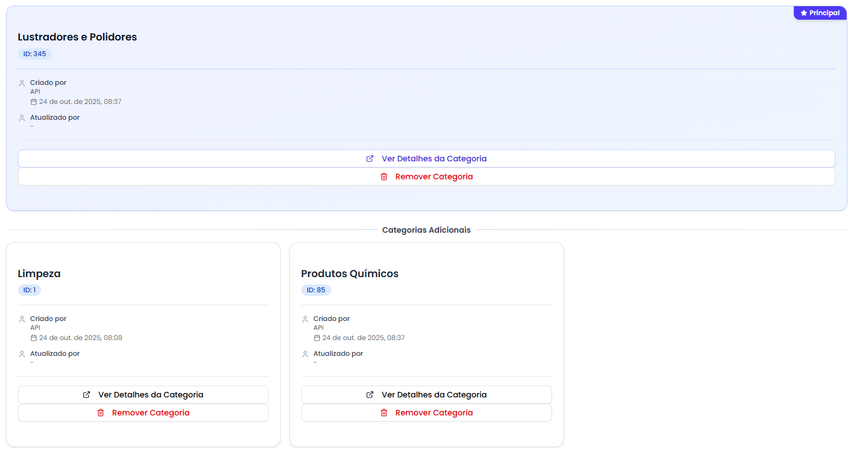Click the trash icon in the Limpeza card

(x=101, y=413)
